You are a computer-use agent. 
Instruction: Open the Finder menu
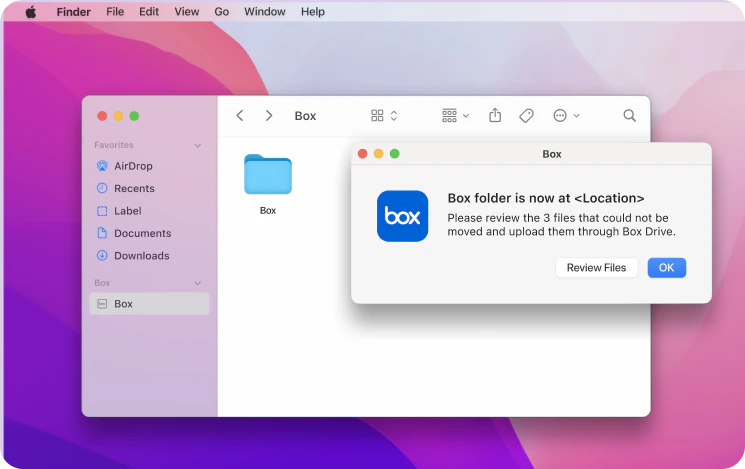(73, 12)
